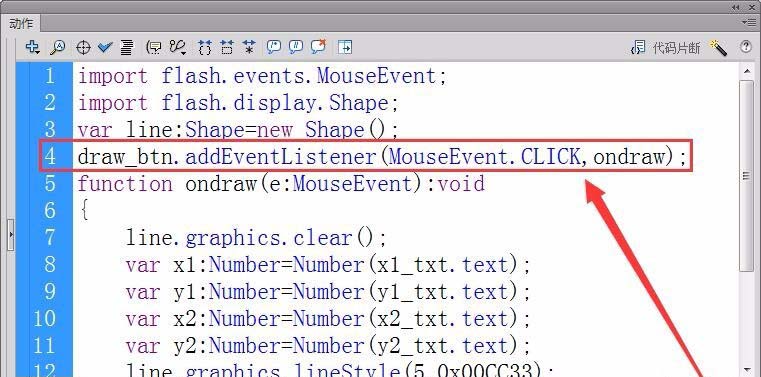Close the actions panel
The width and height of the screenshot is (761, 377).
pos(751,7)
